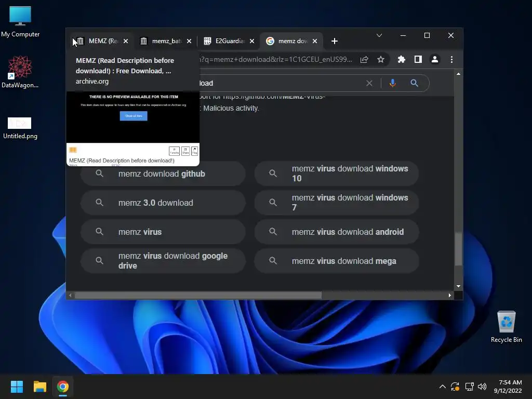
Task: Bookmark this page with star icon
Action: pyautogui.click(x=381, y=60)
